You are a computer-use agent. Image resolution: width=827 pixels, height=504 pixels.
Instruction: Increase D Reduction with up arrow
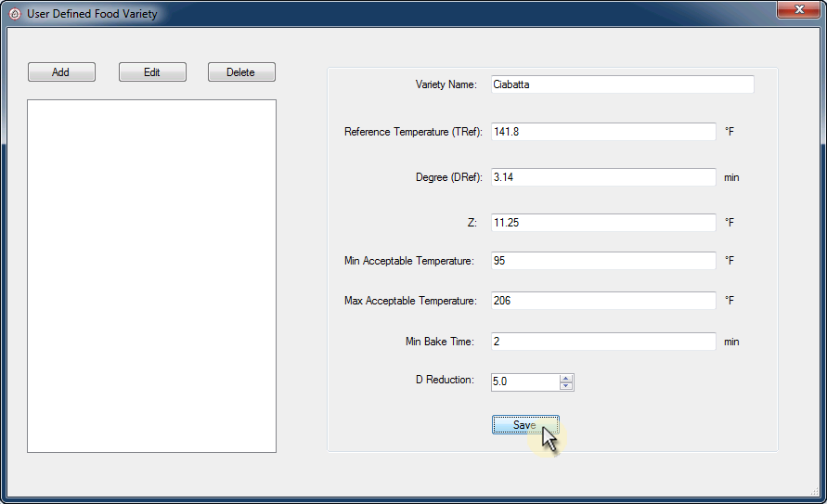click(x=566, y=378)
